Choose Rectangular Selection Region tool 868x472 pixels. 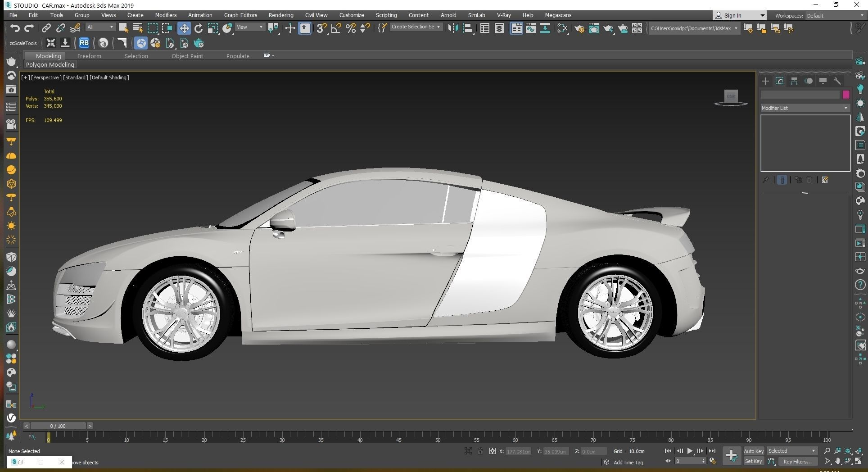click(153, 28)
